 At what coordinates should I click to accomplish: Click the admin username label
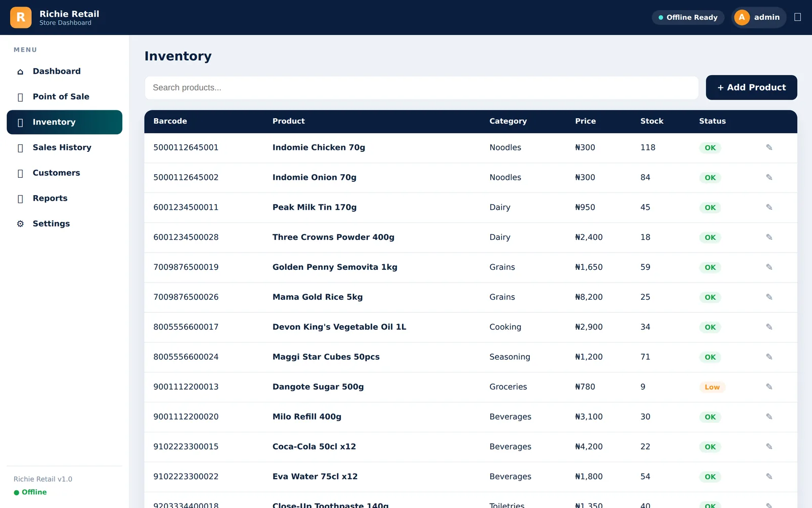766,17
